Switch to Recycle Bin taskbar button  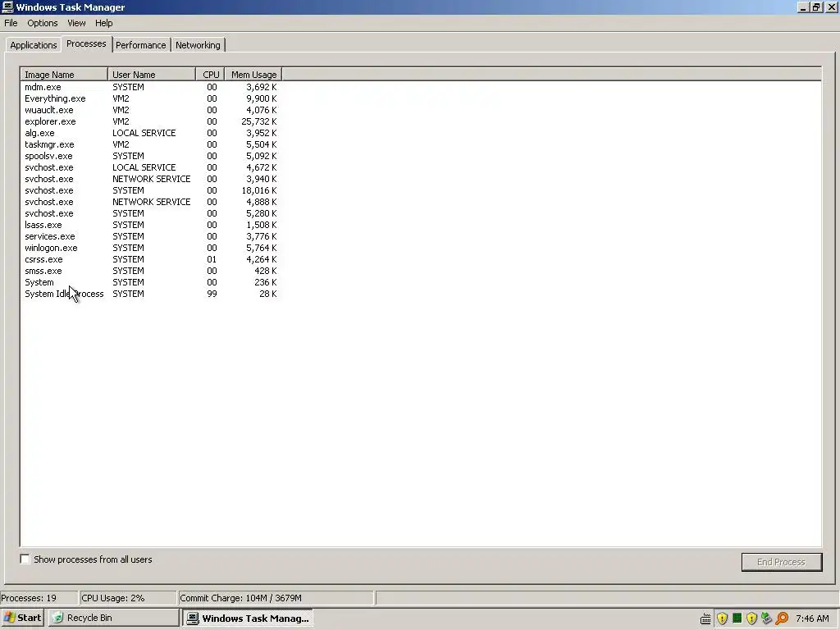[113, 618]
